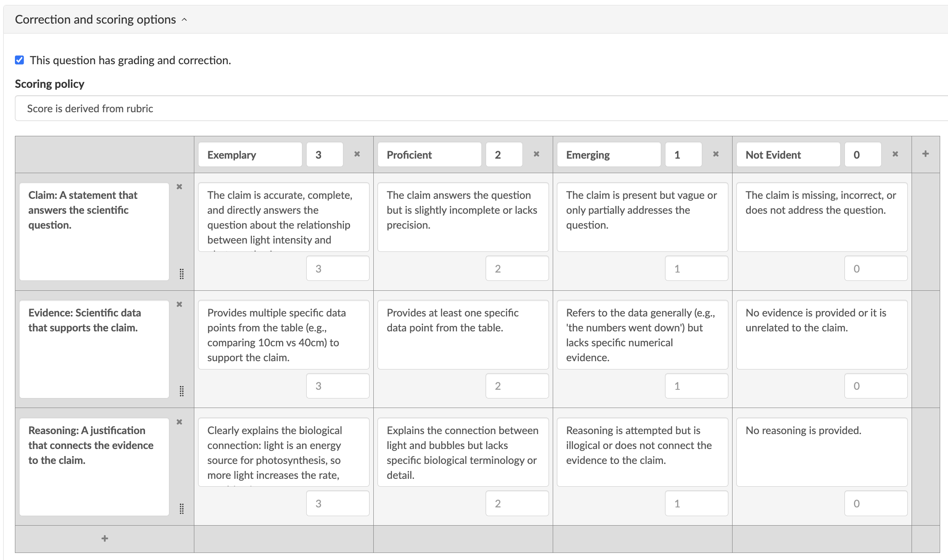Set Reasoning Proficient cell score field

pos(517,503)
